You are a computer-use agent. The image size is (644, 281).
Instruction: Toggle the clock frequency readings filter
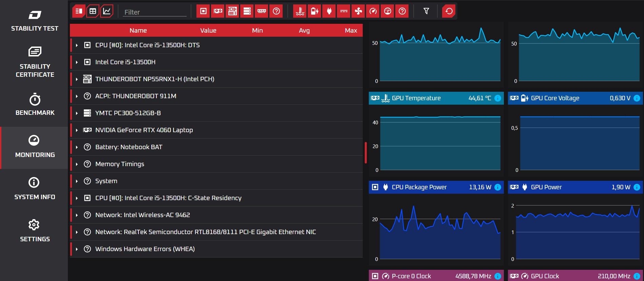[373, 11]
